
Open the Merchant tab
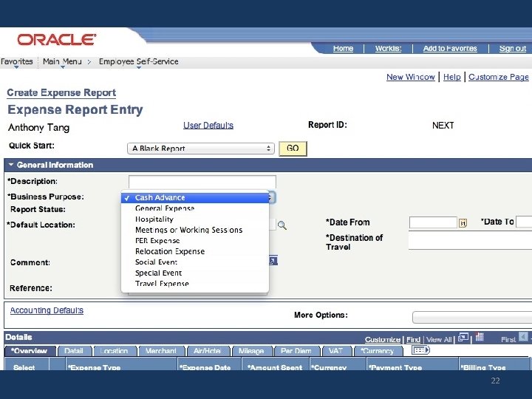point(161,351)
